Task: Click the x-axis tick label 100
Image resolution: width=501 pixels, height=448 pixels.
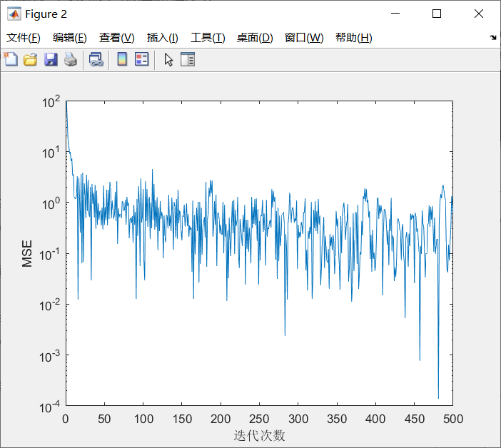Action: (x=143, y=419)
